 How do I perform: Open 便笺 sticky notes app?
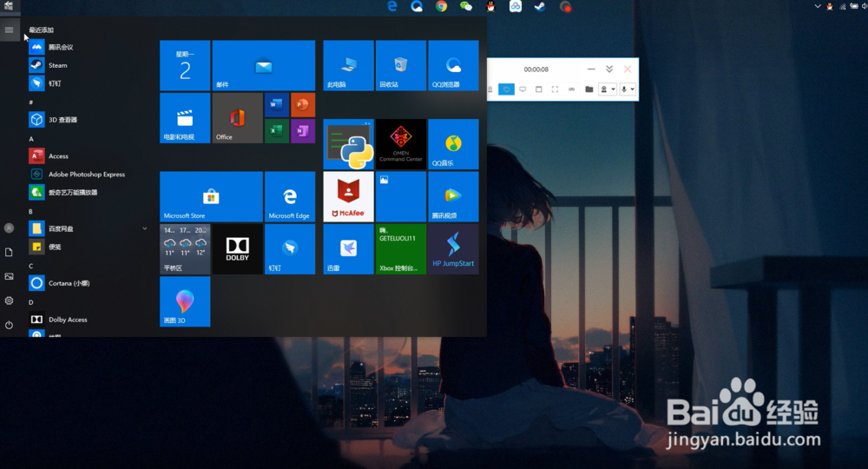click(89, 247)
